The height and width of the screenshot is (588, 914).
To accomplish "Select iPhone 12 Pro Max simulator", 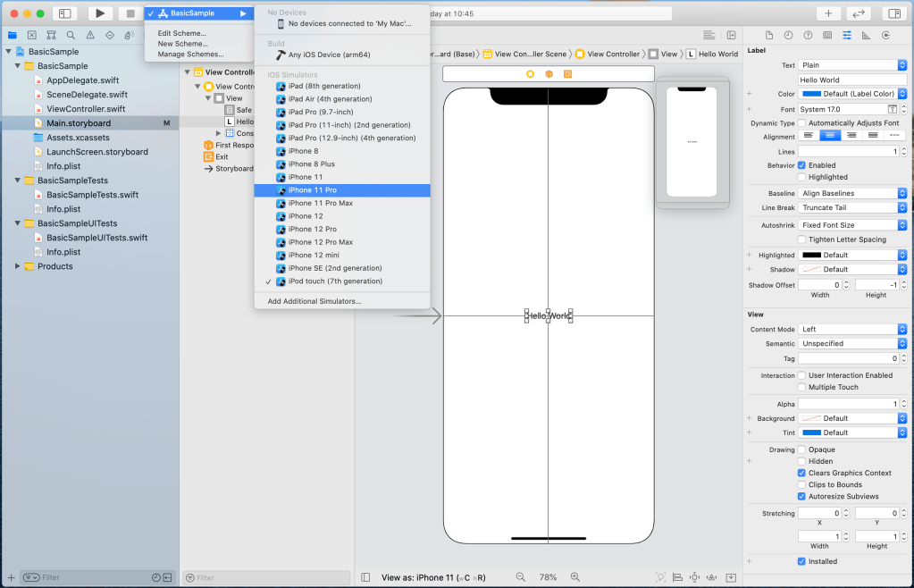I will (x=320, y=242).
